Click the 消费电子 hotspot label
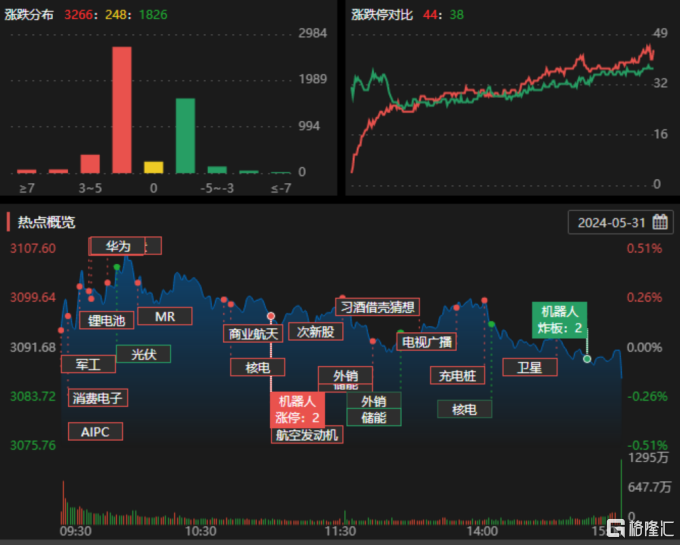 click(x=98, y=398)
